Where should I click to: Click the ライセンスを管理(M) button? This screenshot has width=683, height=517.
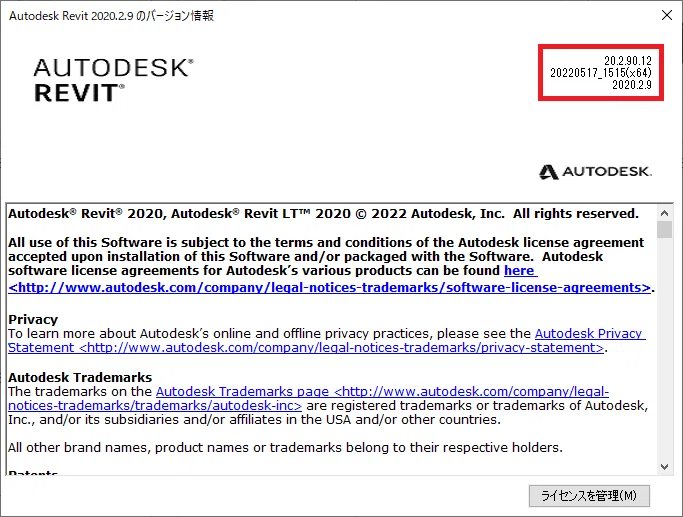(x=589, y=496)
